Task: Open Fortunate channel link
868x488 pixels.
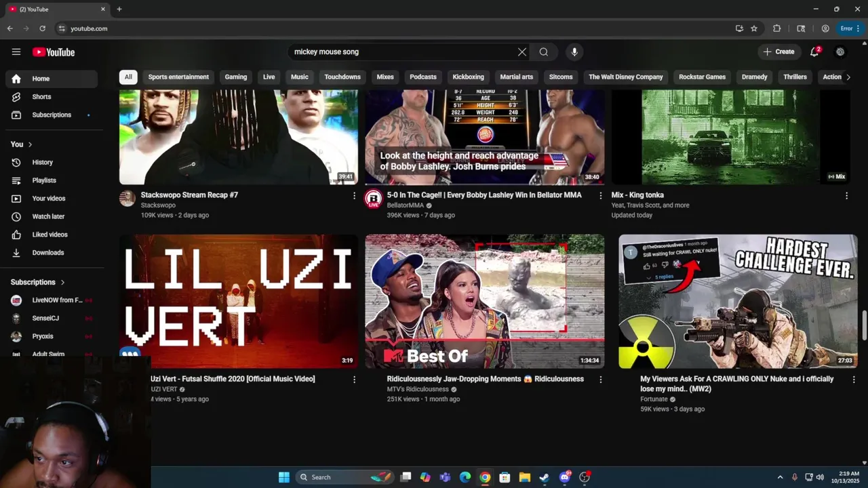Action: [x=654, y=399]
